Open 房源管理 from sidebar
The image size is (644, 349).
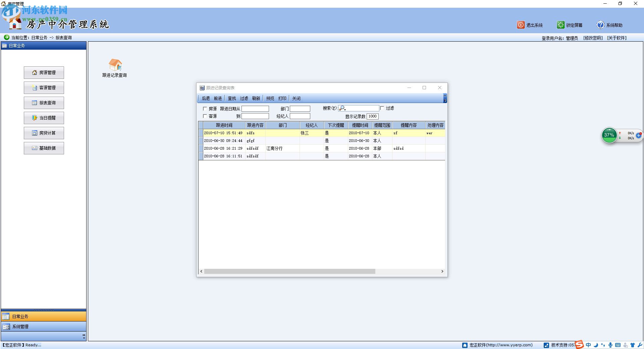click(44, 72)
